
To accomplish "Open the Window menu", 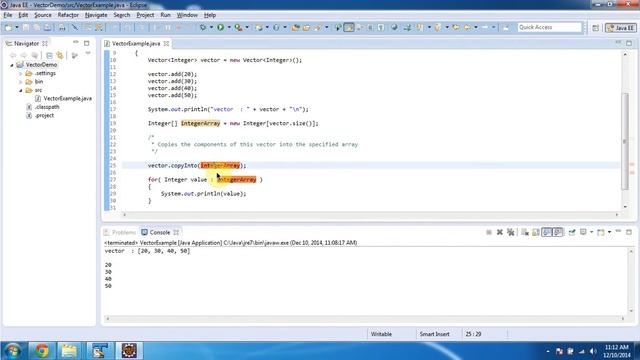I will point(187,15).
